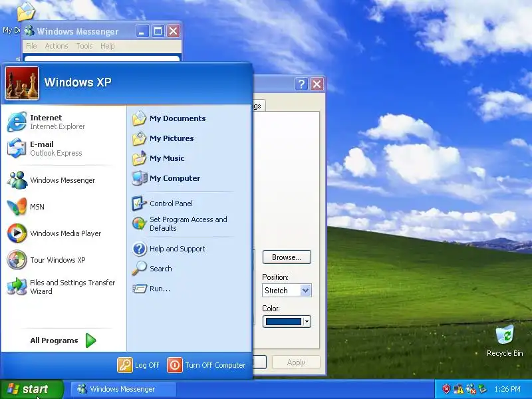532x399 pixels.
Task: Open File menu in Windows Messenger
Action: [x=31, y=46]
